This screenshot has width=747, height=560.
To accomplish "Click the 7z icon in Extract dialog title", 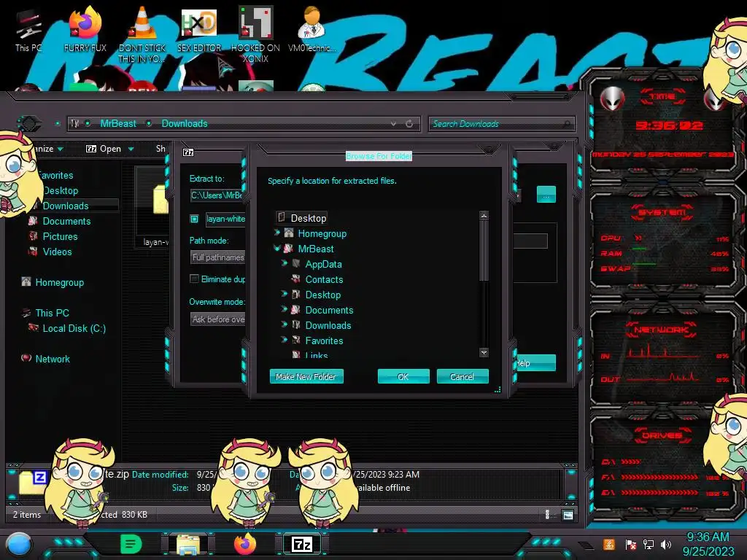I will [189, 152].
